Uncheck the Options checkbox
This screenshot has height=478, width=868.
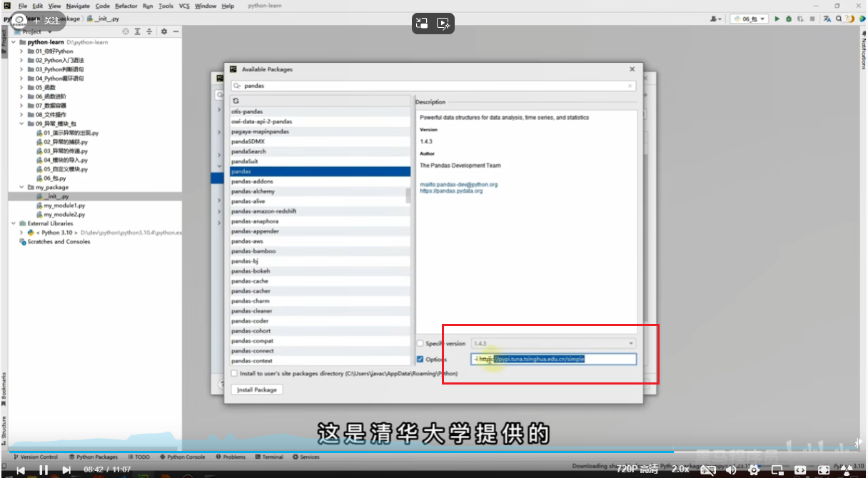pyautogui.click(x=420, y=359)
